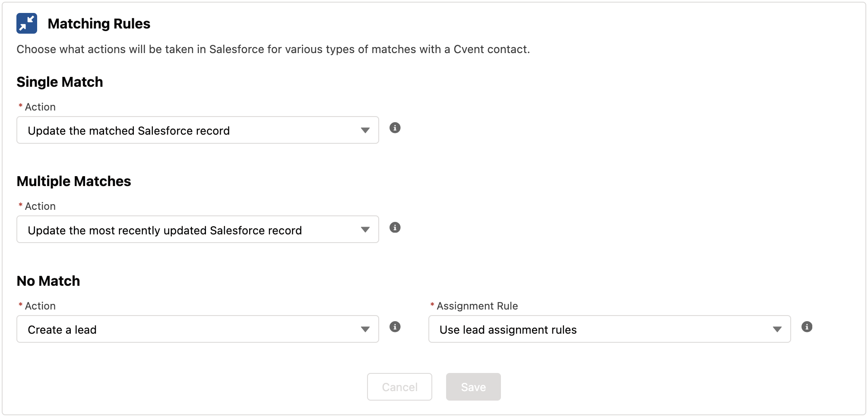Click the Cvent contact description text
868x417 pixels.
[273, 50]
